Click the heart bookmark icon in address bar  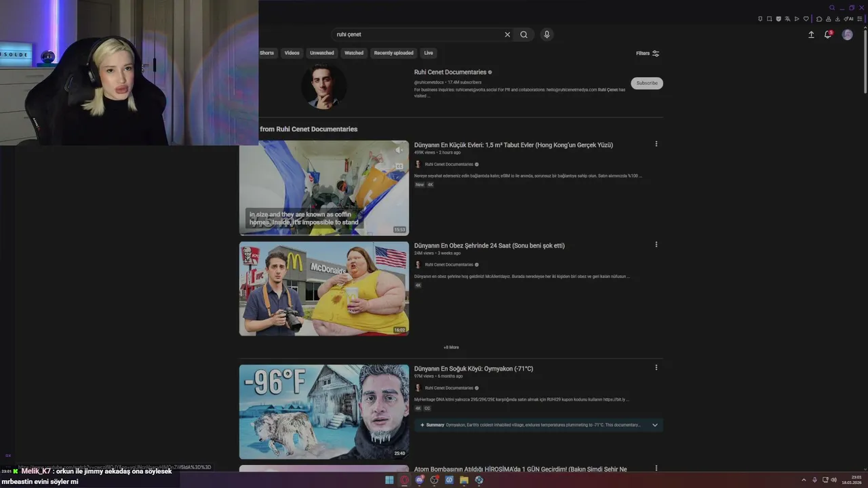point(806,19)
